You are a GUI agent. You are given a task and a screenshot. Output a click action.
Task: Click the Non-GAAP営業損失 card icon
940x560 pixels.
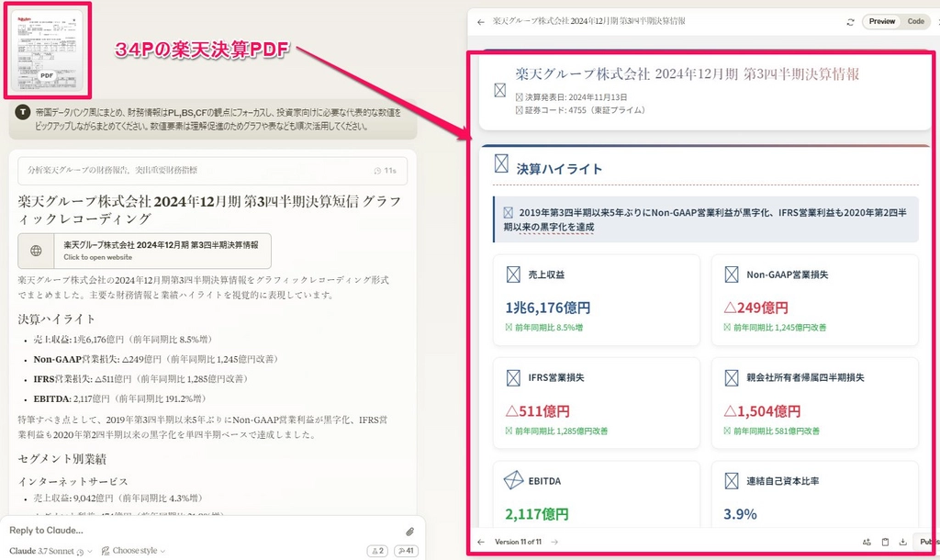point(732,274)
